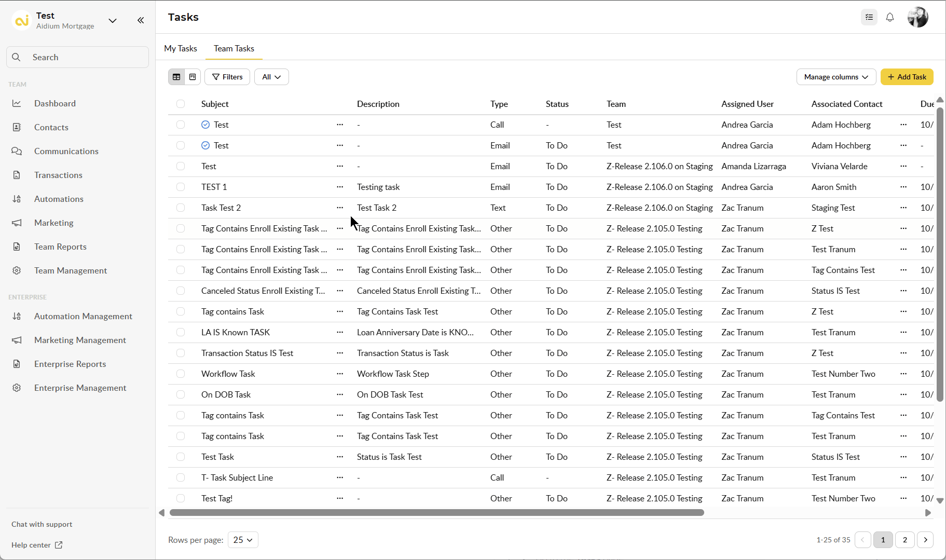Click the Add Task button
Image resolution: width=946 pixels, height=560 pixels.
[x=907, y=77]
